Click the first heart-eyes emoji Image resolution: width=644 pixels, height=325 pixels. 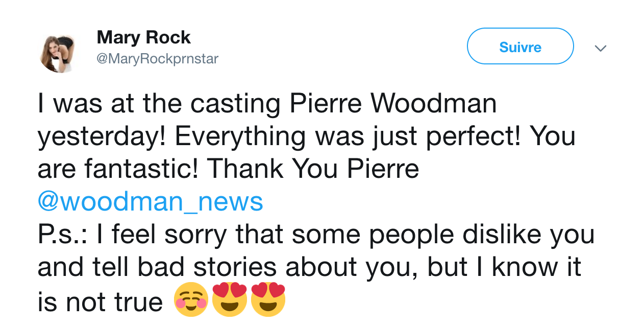[229, 299]
